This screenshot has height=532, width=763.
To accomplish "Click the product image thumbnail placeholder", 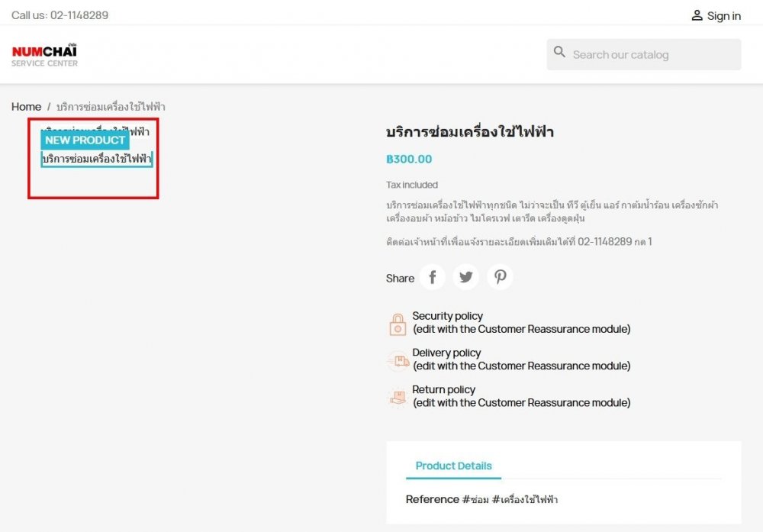I will point(97,160).
